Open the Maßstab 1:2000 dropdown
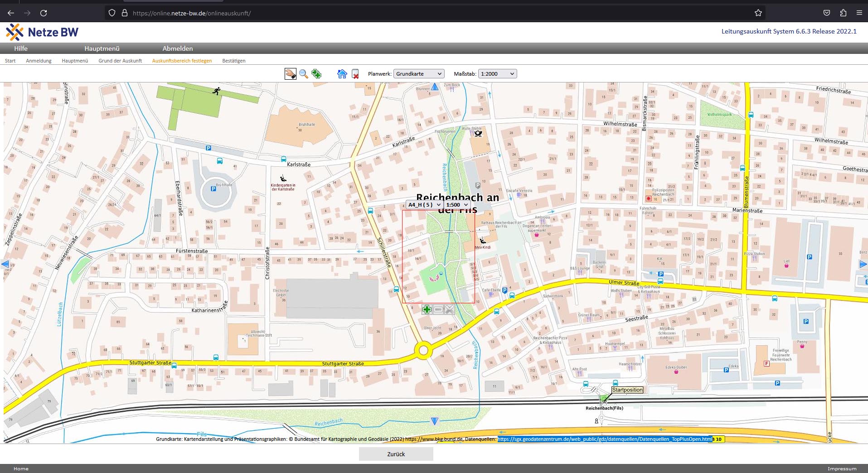 pos(498,74)
